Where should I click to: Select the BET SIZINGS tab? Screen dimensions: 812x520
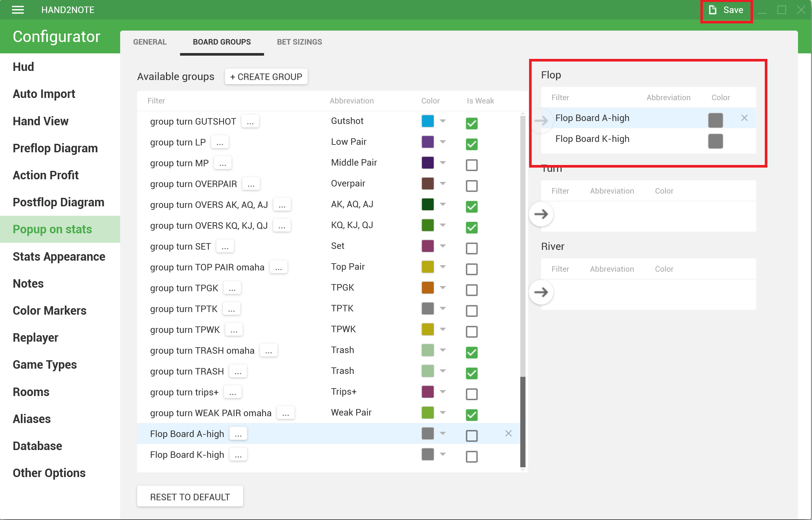pyautogui.click(x=300, y=41)
